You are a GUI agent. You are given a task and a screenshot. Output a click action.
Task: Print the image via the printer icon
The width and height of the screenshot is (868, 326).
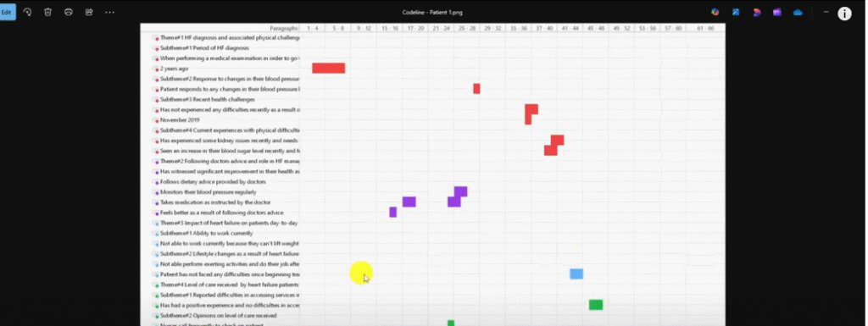[x=69, y=12]
